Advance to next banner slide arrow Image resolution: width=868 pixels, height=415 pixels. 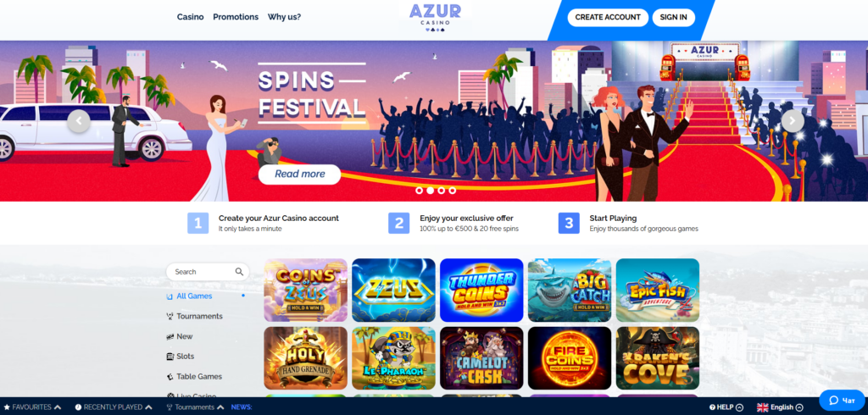(x=793, y=120)
